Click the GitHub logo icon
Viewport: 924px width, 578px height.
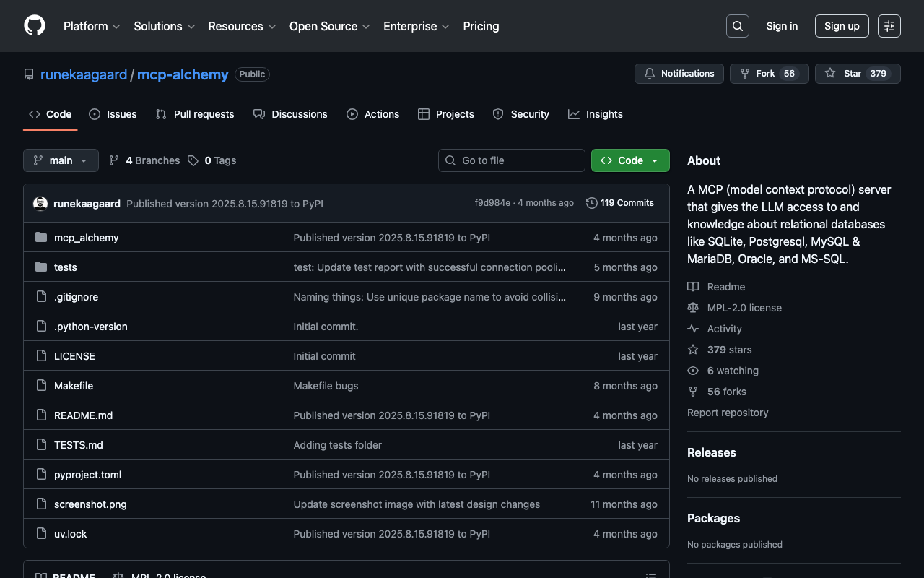pyautogui.click(x=35, y=26)
